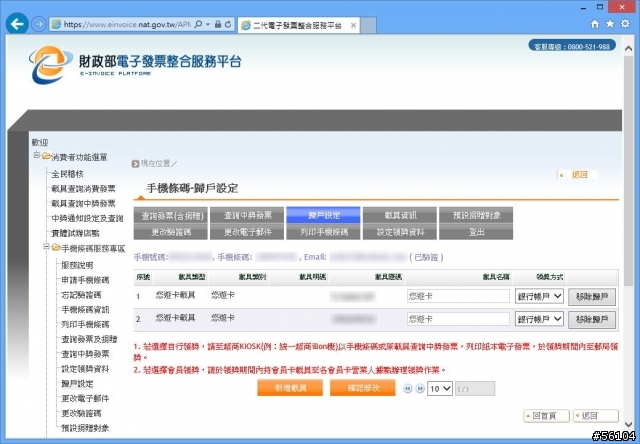Select the 預設捐贈對象 tab button
Viewport: 640px width, 444px height.
pyautogui.click(x=476, y=215)
